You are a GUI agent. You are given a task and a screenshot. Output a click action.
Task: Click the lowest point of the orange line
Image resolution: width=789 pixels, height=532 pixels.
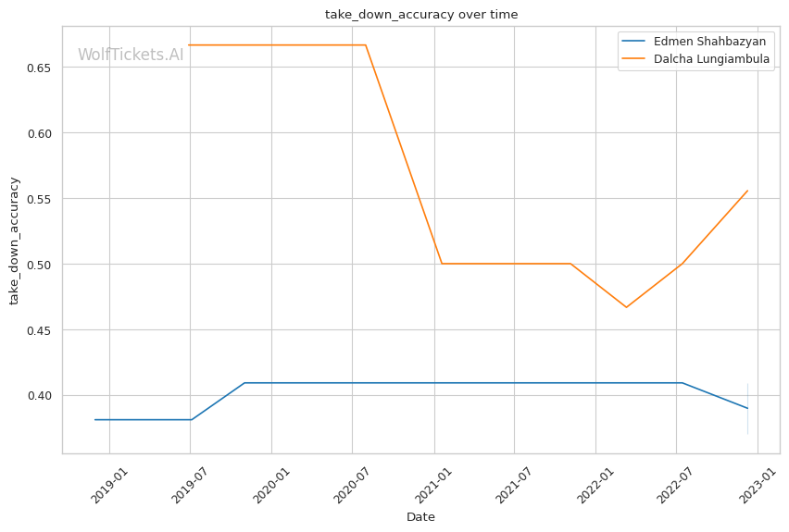point(626,307)
